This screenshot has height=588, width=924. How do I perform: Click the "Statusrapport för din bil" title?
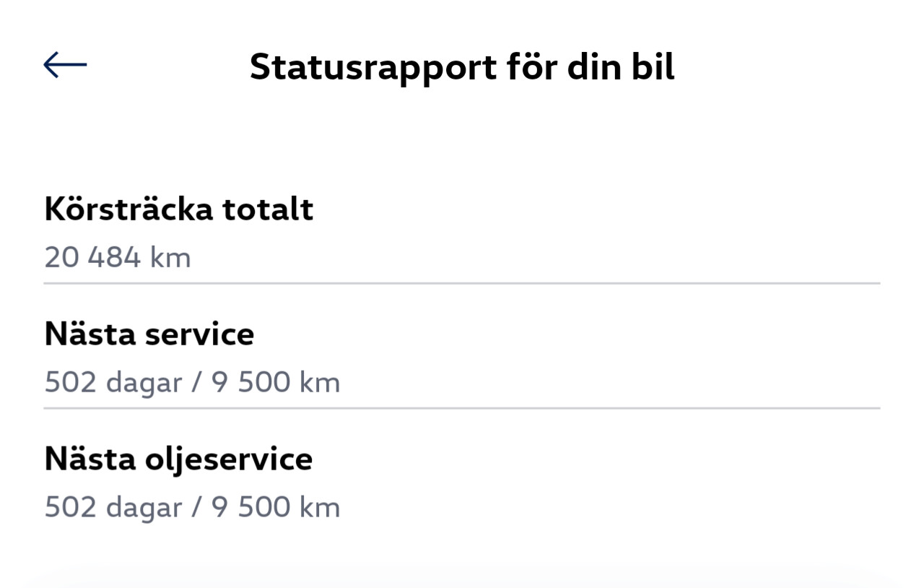[x=462, y=67]
